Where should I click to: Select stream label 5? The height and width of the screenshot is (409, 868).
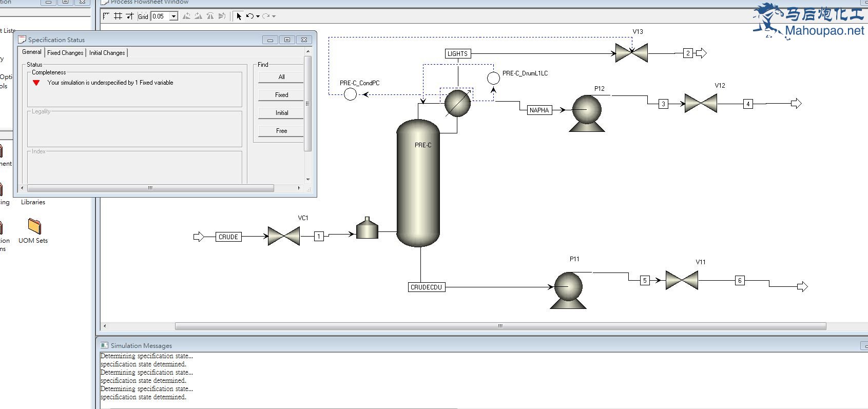(x=645, y=280)
